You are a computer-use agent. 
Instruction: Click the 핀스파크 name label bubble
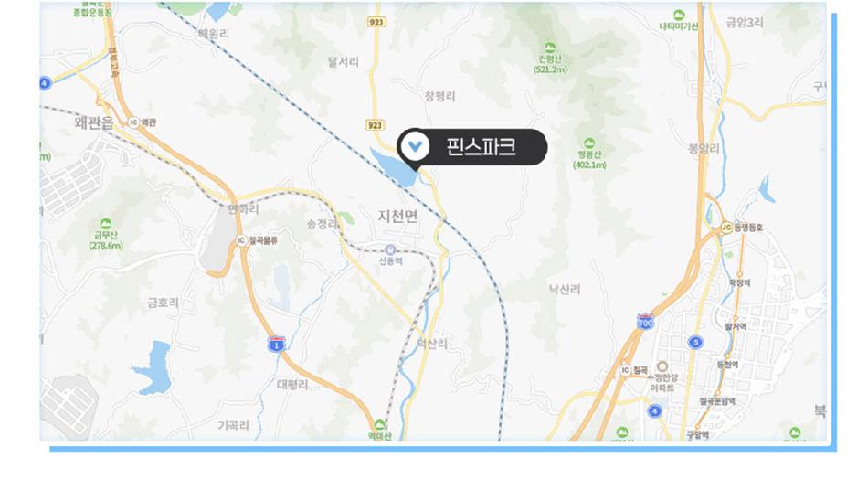tap(472, 147)
